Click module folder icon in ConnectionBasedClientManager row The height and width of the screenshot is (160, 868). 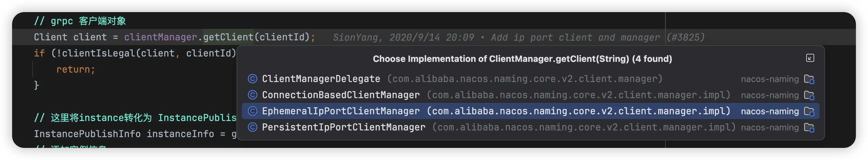(x=809, y=95)
